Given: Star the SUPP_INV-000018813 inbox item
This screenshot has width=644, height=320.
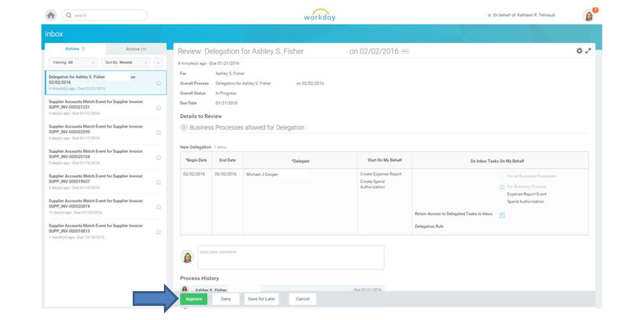Looking at the screenshot, I should tap(158, 232).
